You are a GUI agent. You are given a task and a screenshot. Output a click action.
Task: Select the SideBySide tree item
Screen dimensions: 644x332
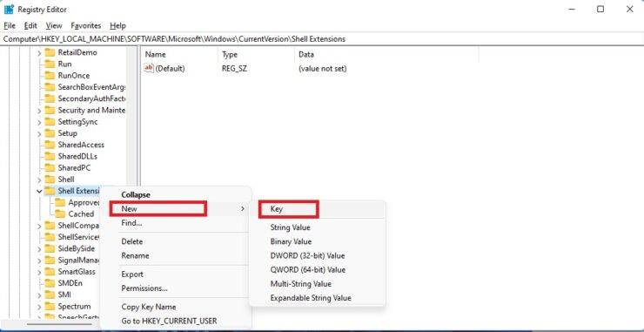76,248
